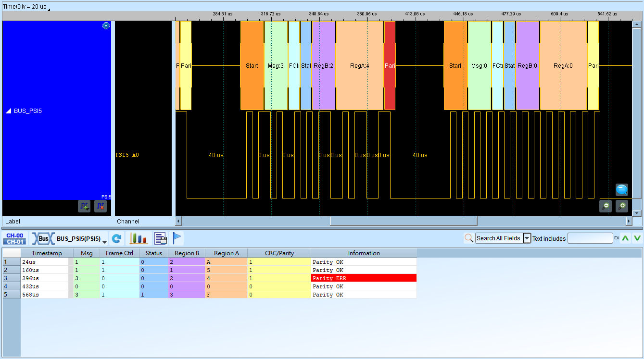Jump to next search result arrow
Viewport: 644px width, 359px height.
click(637, 238)
